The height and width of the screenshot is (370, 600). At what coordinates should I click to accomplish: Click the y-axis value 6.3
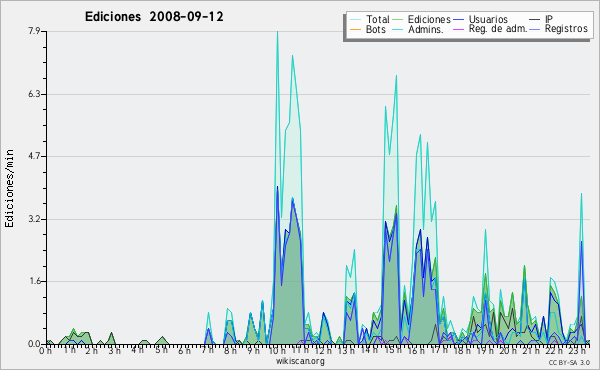tap(34, 94)
